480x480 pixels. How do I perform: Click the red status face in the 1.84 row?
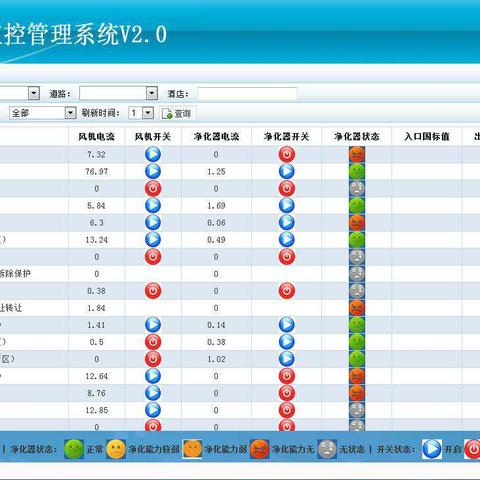point(357,308)
